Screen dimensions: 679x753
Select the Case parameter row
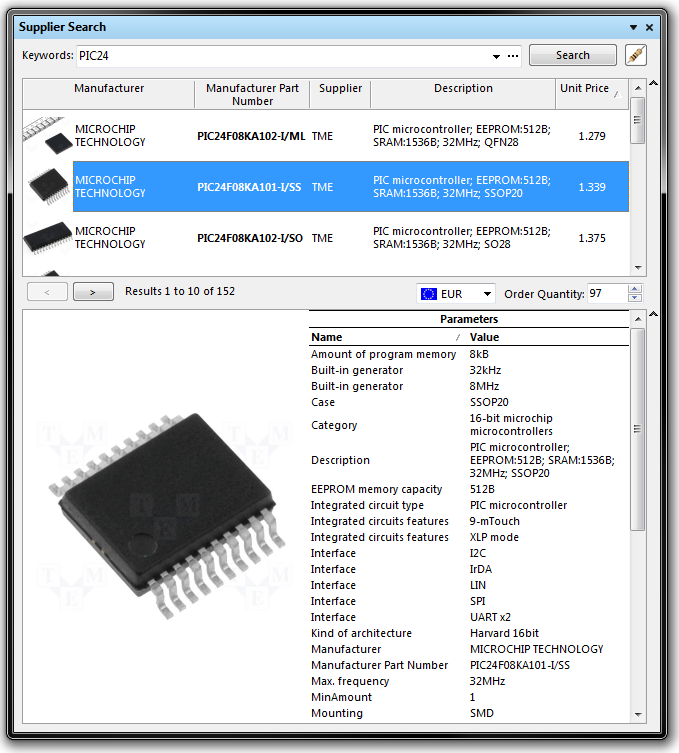pyautogui.click(x=469, y=402)
